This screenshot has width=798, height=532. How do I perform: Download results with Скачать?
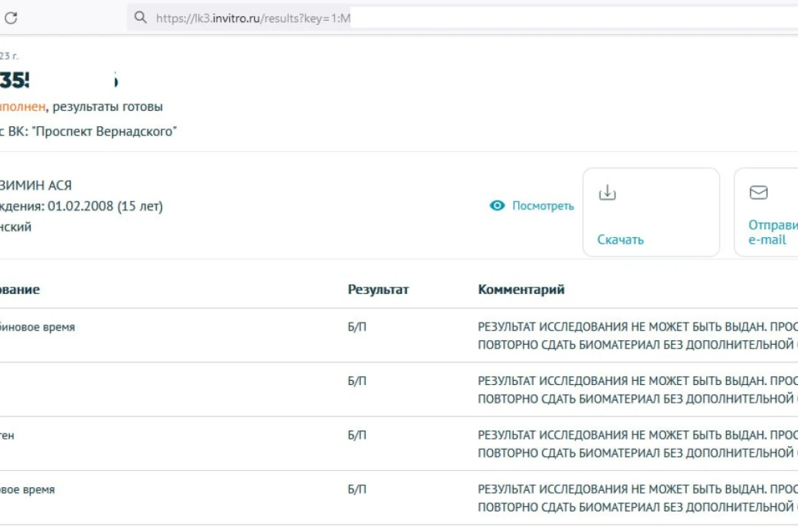(620, 240)
